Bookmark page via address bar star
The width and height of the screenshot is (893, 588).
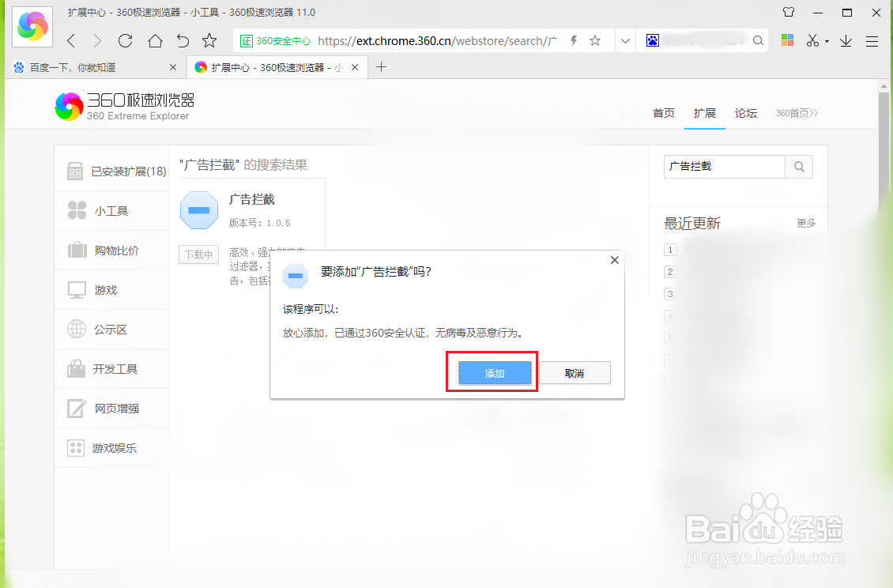[595, 40]
